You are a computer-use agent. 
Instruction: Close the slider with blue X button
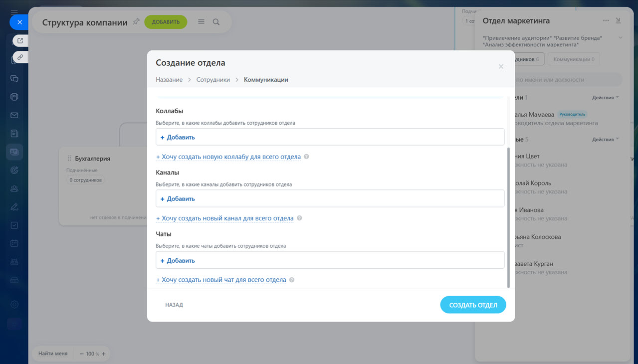(19, 22)
